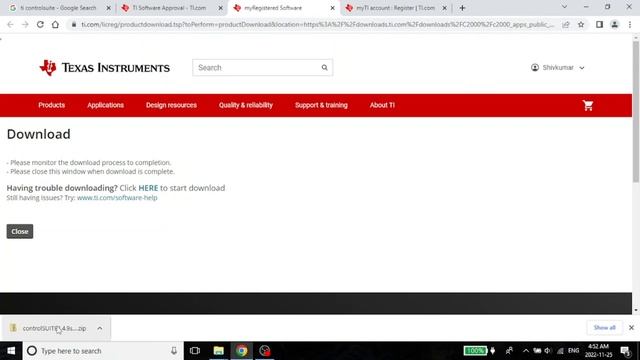Go back to previous page
The width and height of the screenshot is (640, 360).
click(10, 24)
